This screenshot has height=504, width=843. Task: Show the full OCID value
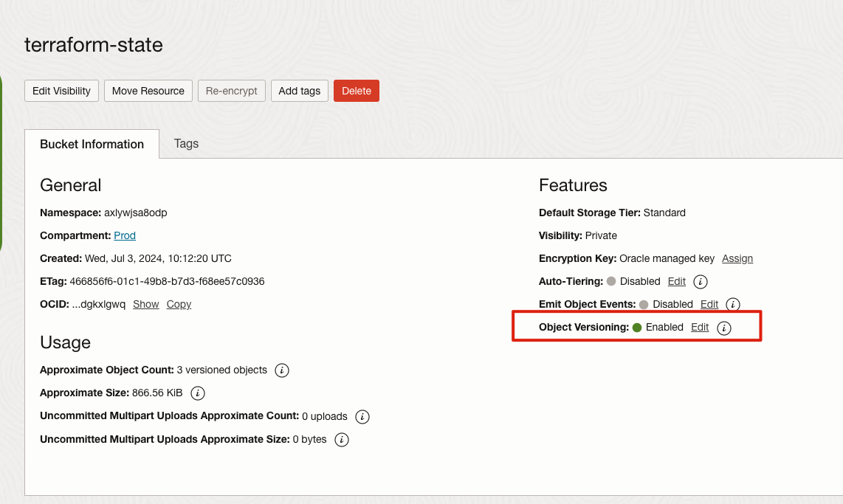pyautogui.click(x=145, y=304)
